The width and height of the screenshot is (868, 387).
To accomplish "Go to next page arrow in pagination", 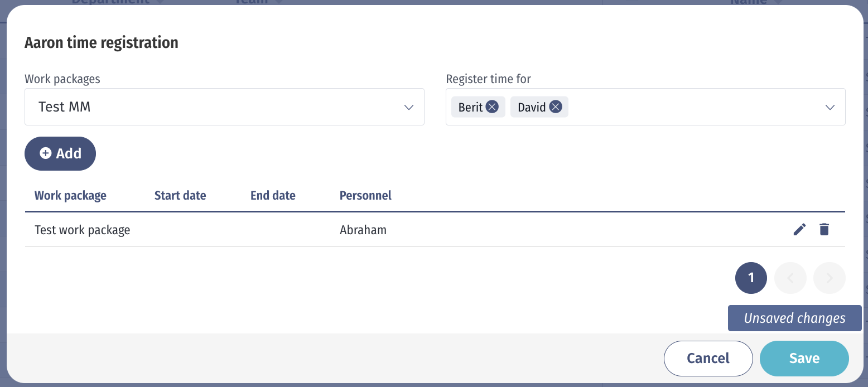I will [829, 278].
